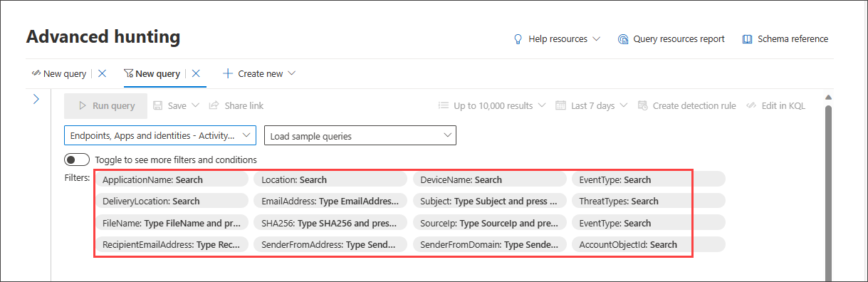
Task: Click the DeliveryLocation filter
Action: (172, 201)
